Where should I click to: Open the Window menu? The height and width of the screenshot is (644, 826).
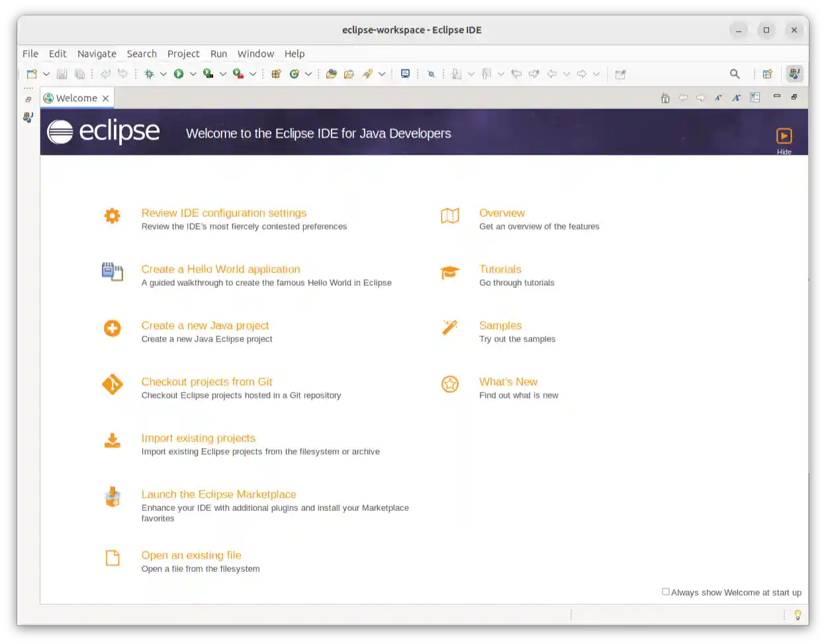point(255,54)
